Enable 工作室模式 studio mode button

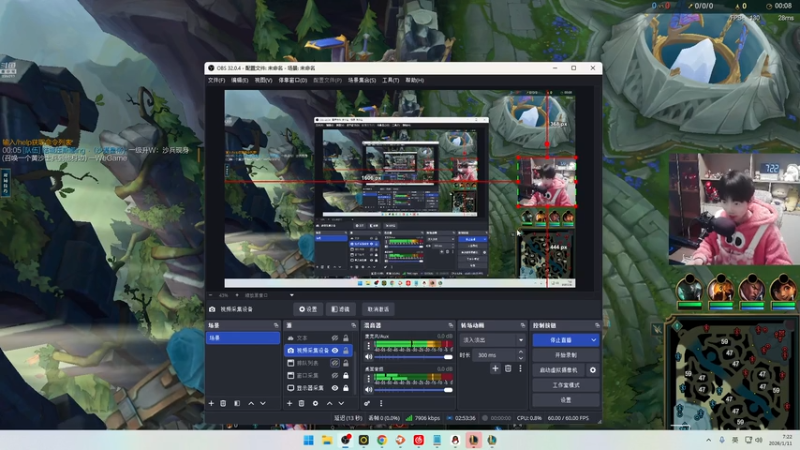coord(565,385)
